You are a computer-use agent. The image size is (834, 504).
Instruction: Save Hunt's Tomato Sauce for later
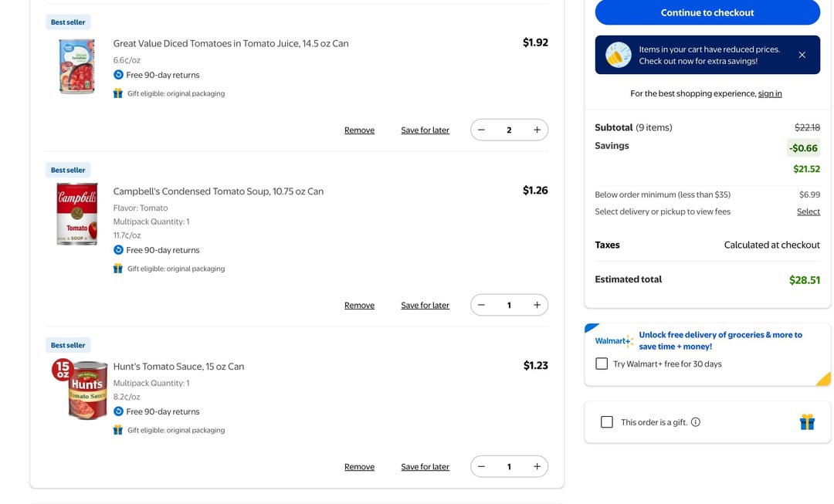coord(425,467)
